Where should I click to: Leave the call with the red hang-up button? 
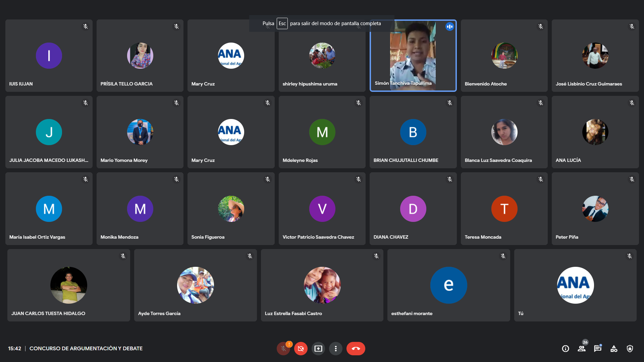coord(356,349)
